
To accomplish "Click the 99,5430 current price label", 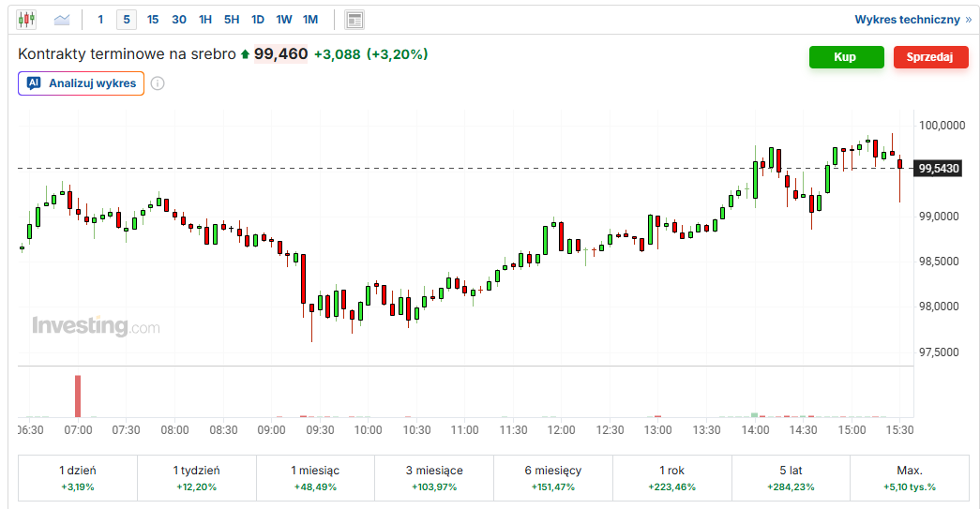I will click(x=938, y=169).
